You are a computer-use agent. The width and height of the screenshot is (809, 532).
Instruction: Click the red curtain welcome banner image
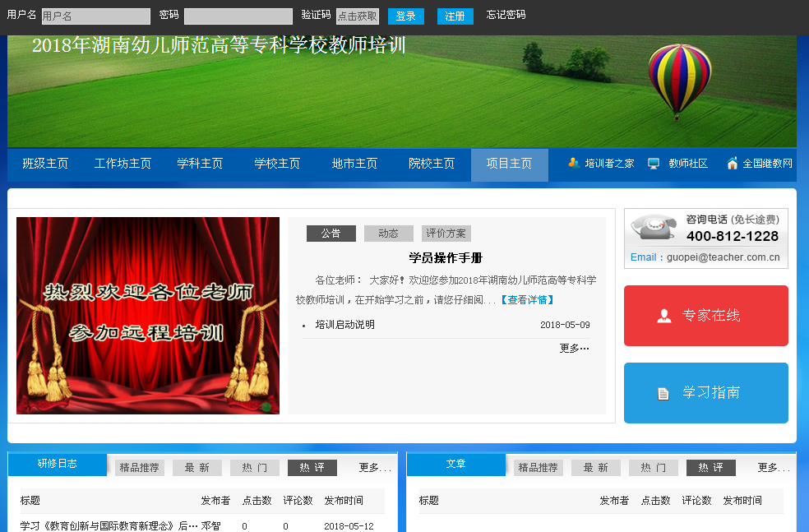coord(148,316)
